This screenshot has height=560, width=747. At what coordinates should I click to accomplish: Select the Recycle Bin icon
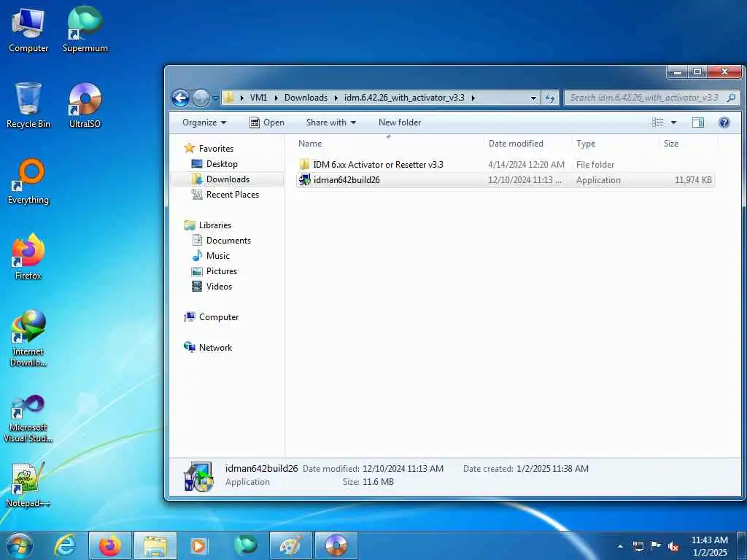(x=28, y=106)
